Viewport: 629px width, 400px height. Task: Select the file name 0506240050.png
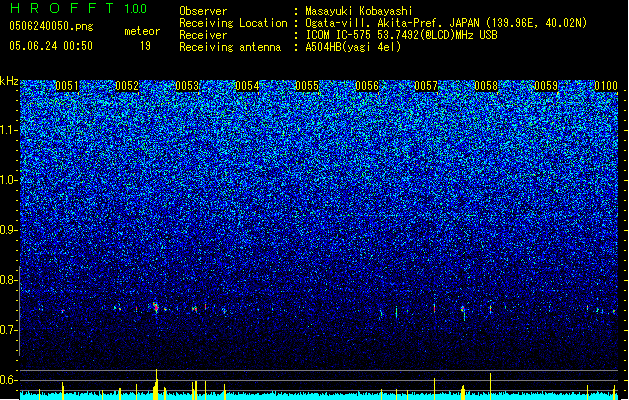coord(51,26)
